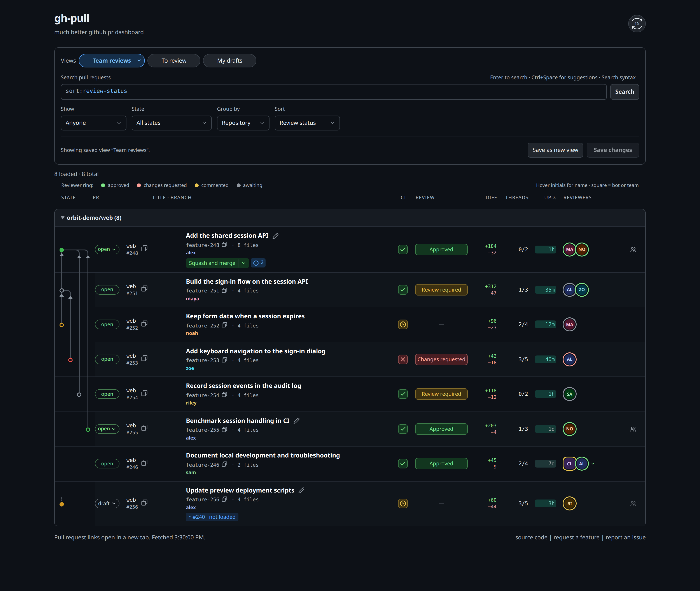This screenshot has height=591, width=700.
Task: Switch to the To review view
Action: (174, 61)
